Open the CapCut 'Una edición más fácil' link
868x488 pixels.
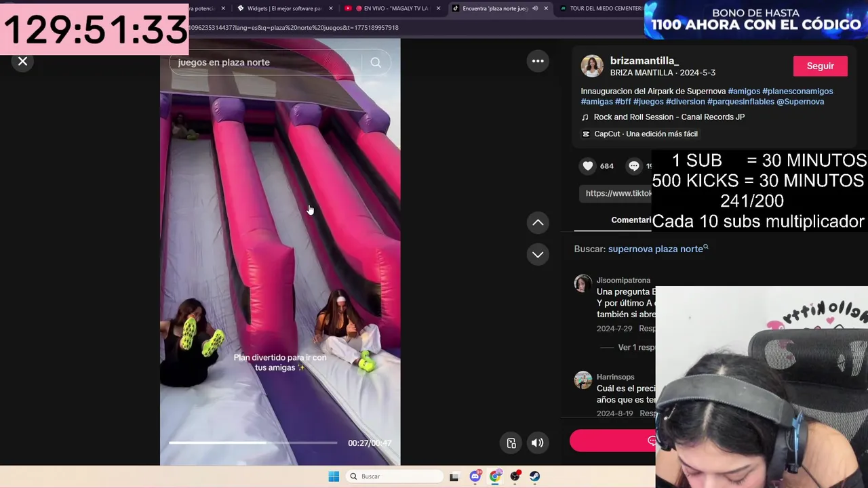click(x=646, y=134)
